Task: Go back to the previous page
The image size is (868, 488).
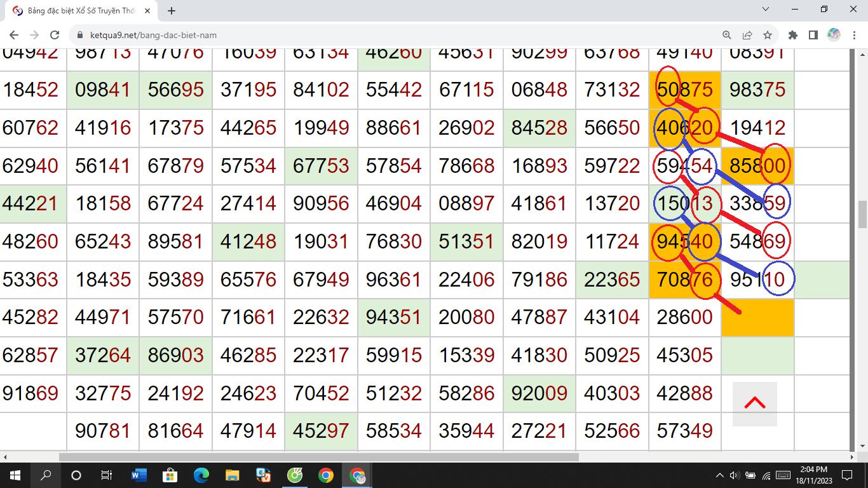Action: pyautogui.click(x=14, y=35)
